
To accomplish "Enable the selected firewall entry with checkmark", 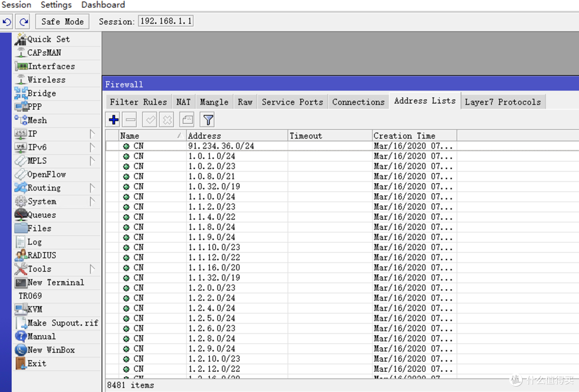I will [149, 119].
